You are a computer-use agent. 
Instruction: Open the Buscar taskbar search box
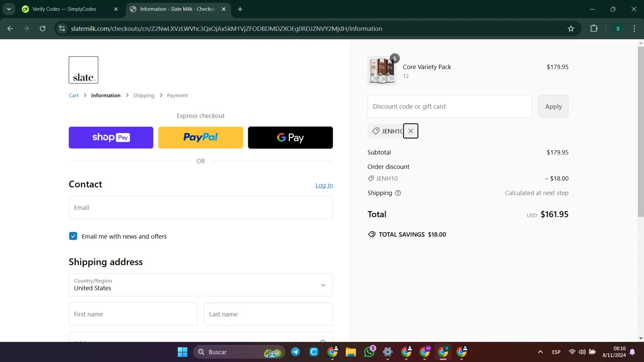pyautogui.click(x=239, y=352)
